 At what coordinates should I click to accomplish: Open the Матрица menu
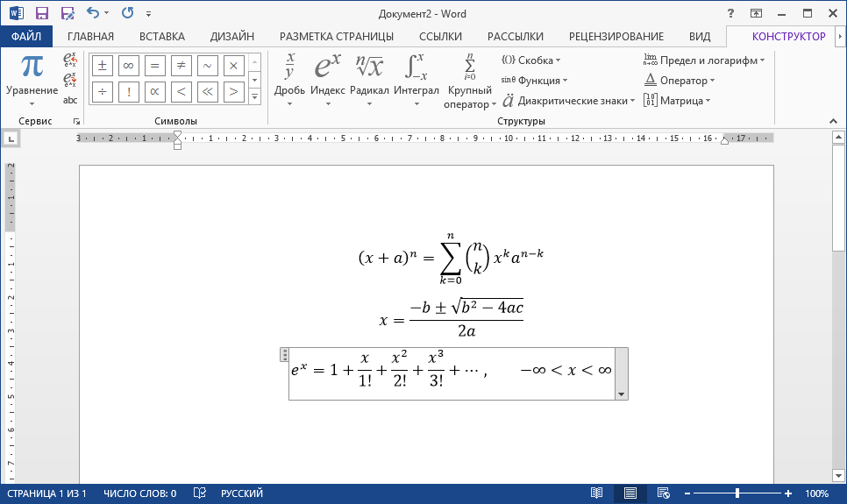676,101
